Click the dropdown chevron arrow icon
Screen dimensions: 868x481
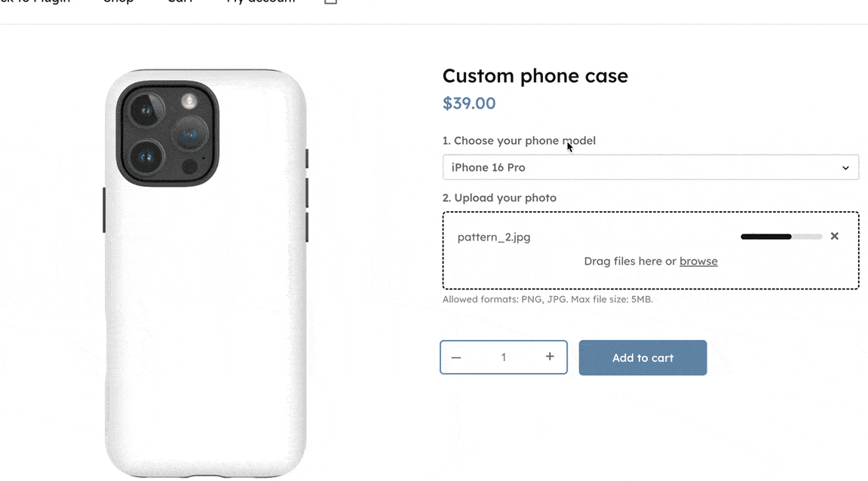845,167
